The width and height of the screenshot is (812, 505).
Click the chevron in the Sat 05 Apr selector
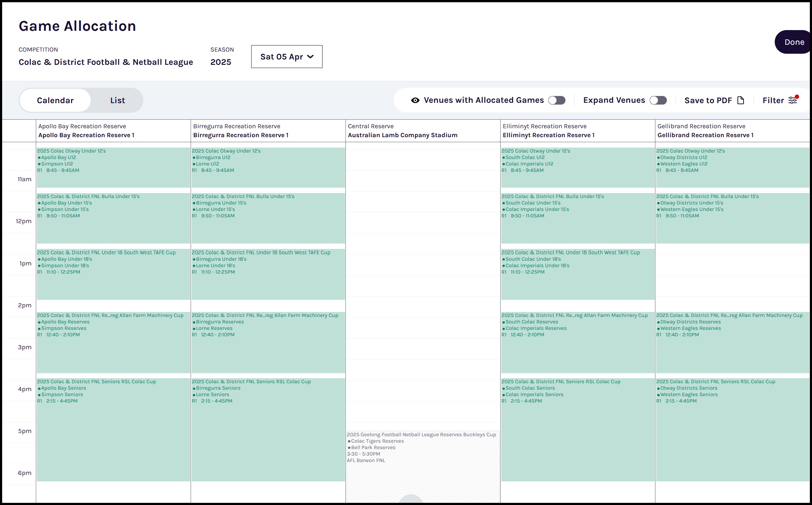(x=310, y=57)
